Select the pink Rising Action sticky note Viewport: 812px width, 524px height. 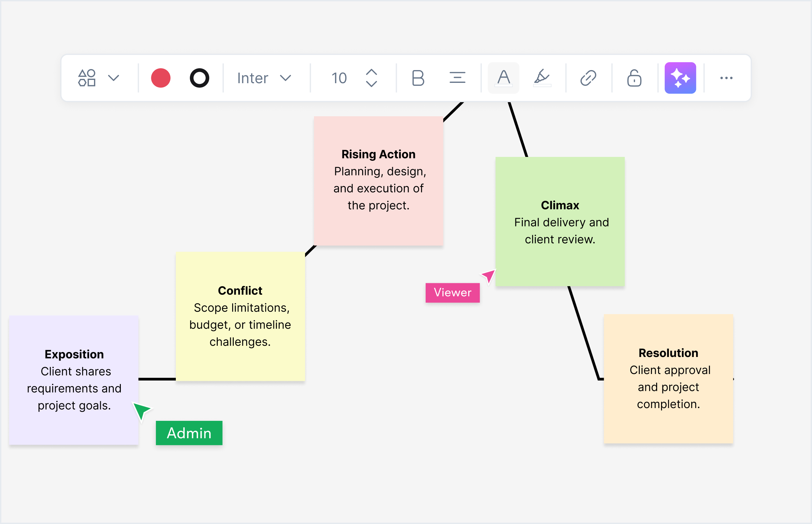(378, 181)
